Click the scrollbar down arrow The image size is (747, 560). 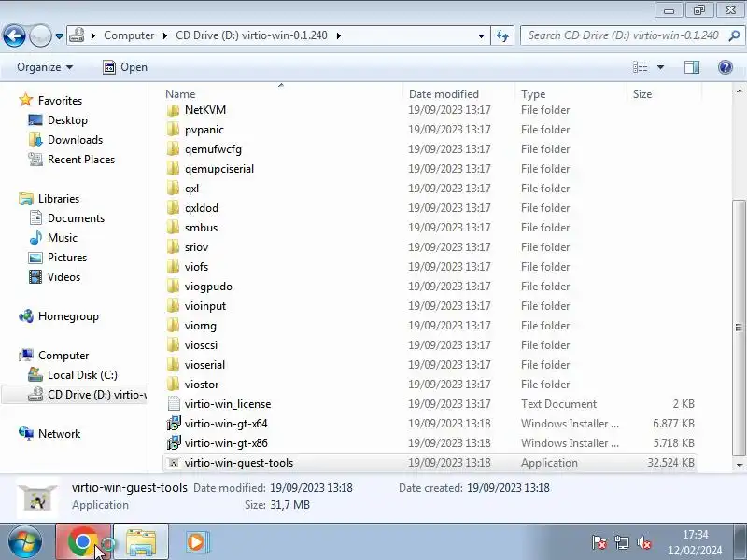[739, 465]
